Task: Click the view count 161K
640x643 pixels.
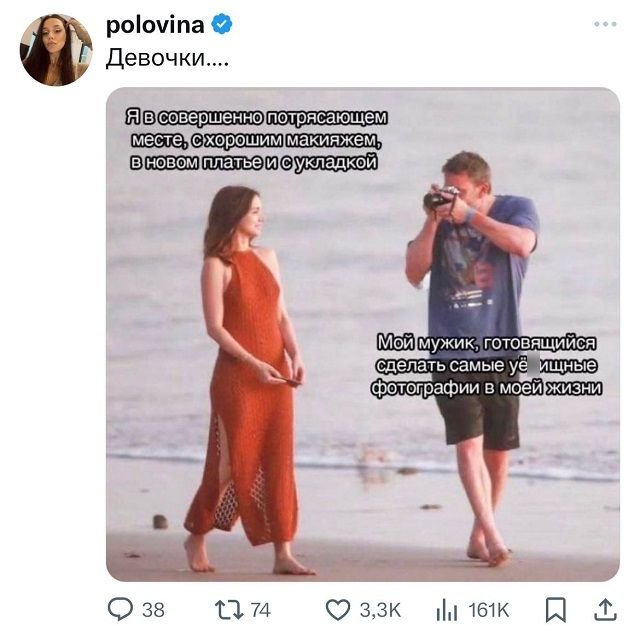Action: pos(488,609)
